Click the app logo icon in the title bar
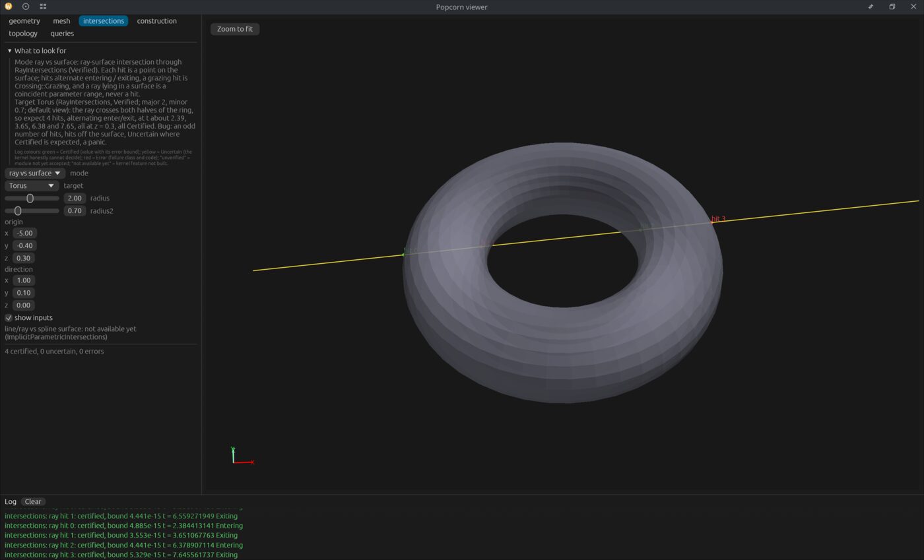The width and height of the screenshot is (924, 560). click(9, 7)
